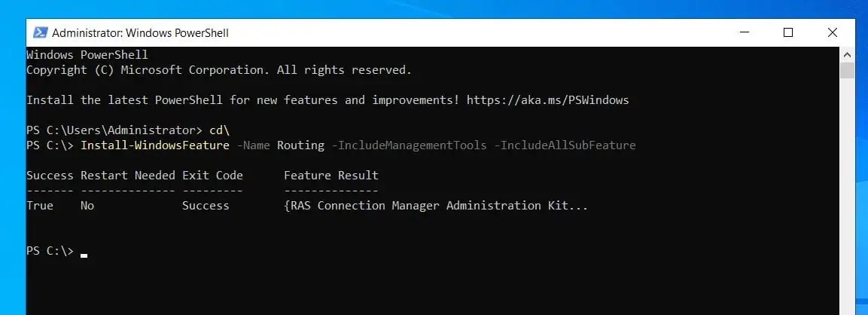This screenshot has height=315, width=868.
Task: Click the Feature Result column header
Action: [x=331, y=176]
